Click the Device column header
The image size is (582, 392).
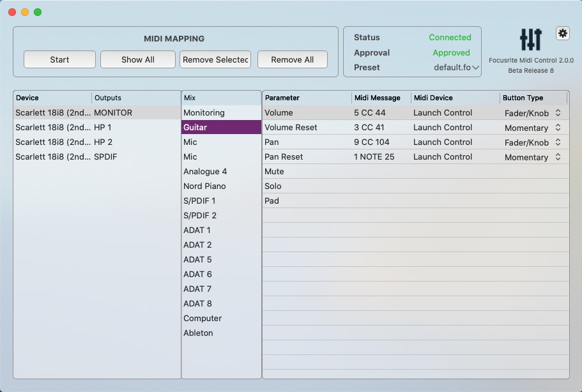(x=53, y=98)
